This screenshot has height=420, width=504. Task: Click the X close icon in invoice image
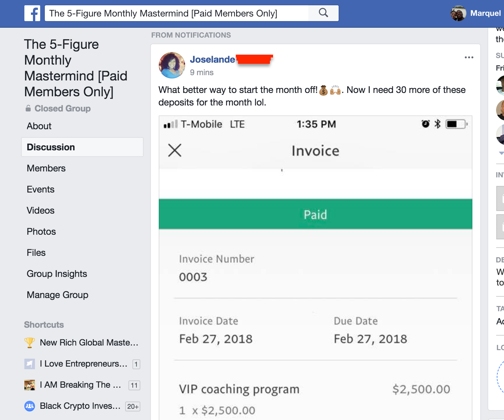click(x=175, y=150)
